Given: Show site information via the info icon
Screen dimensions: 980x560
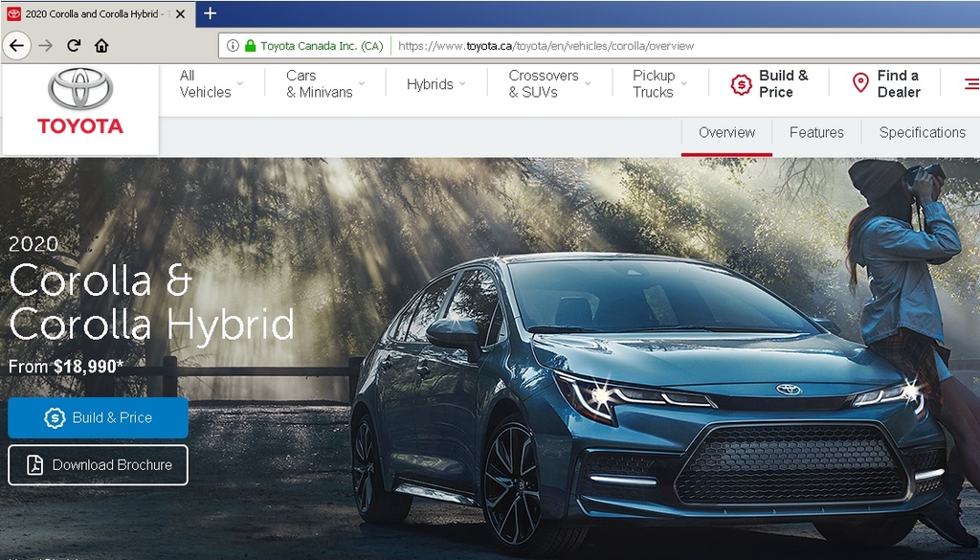Looking at the screenshot, I should [x=233, y=46].
